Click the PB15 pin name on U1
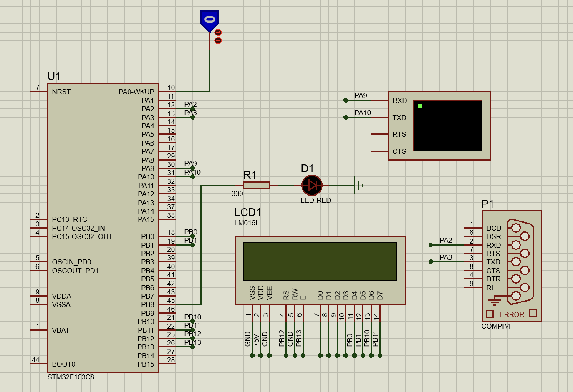The image size is (573, 392). [146, 364]
